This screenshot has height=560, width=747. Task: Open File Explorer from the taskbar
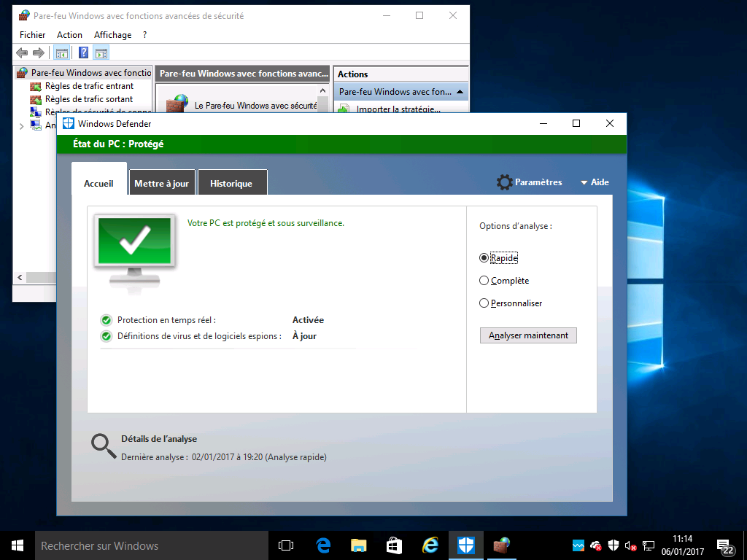pos(359,545)
